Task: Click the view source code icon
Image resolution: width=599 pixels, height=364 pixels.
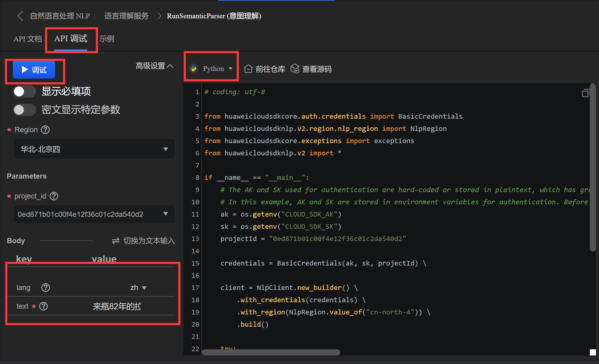Action: click(295, 69)
